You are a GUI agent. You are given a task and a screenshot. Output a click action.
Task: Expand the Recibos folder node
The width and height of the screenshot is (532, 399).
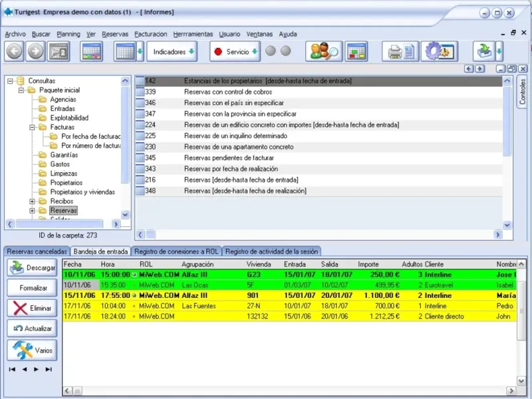(x=33, y=201)
